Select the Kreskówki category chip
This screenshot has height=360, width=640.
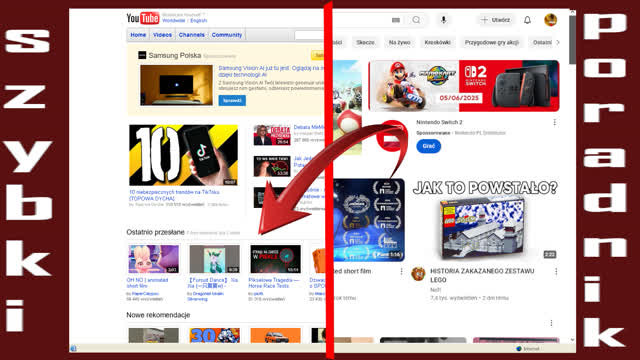click(x=437, y=42)
